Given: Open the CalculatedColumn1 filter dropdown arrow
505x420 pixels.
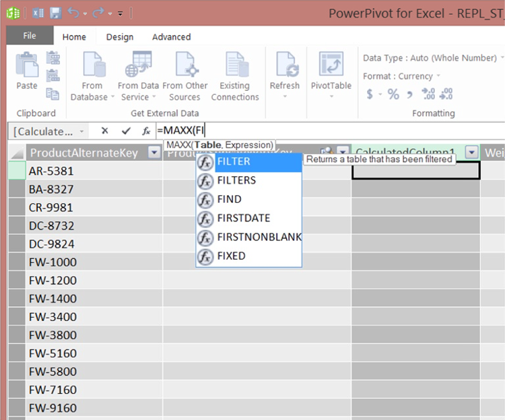Looking at the screenshot, I should pos(472,153).
